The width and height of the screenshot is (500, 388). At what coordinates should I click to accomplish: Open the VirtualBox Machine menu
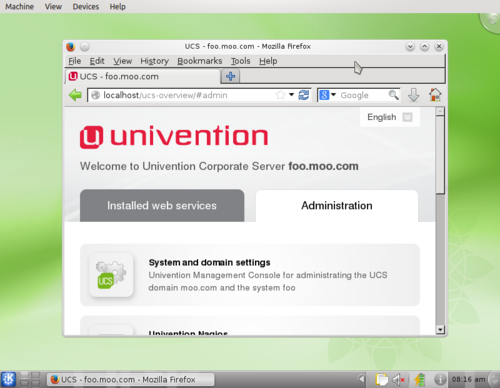[x=19, y=7]
